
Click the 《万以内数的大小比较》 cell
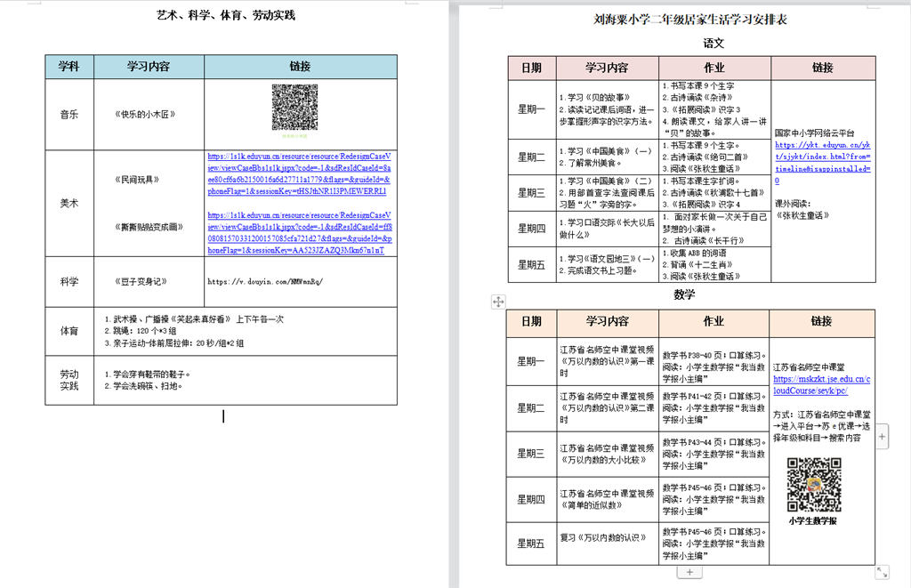coord(607,454)
